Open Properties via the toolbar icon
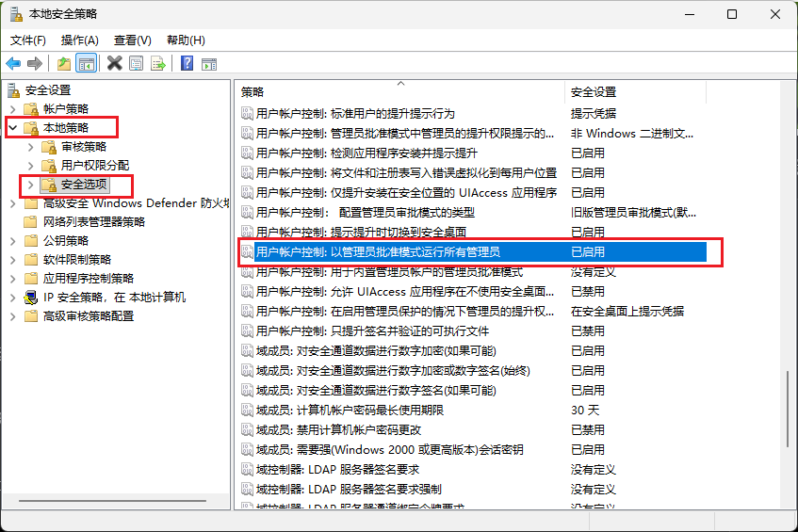The image size is (798, 532). (137, 63)
